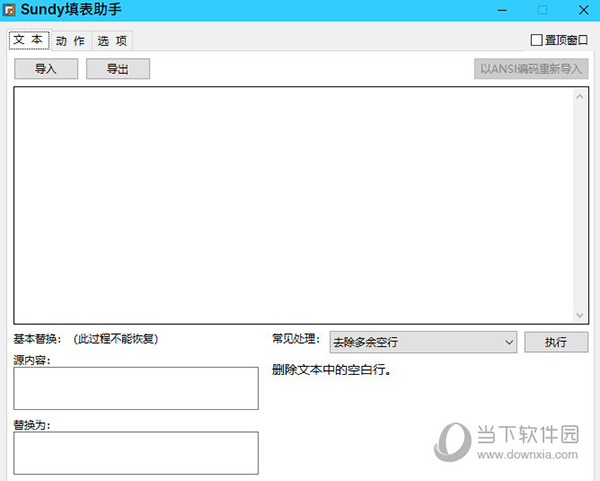Image resolution: width=600 pixels, height=481 pixels.
Task: Minimize the Sundy填表助手 window
Action: point(502,10)
